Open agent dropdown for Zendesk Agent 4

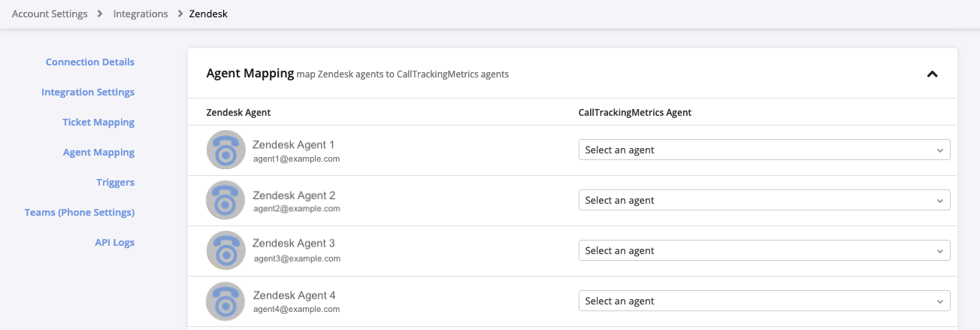coord(764,301)
